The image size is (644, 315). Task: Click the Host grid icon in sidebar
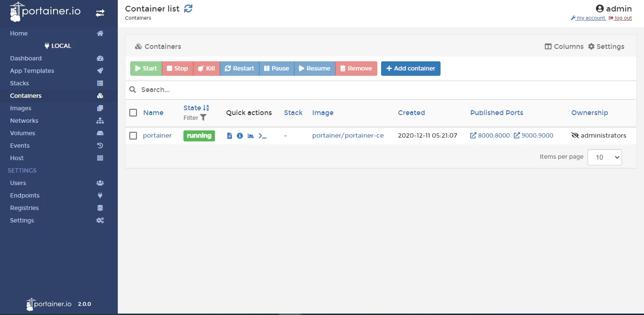(x=100, y=158)
